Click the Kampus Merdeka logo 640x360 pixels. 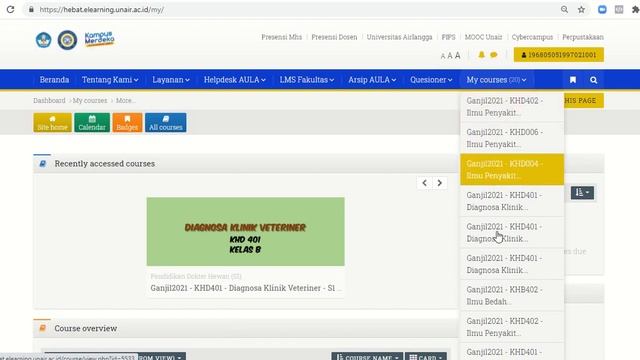point(99,39)
